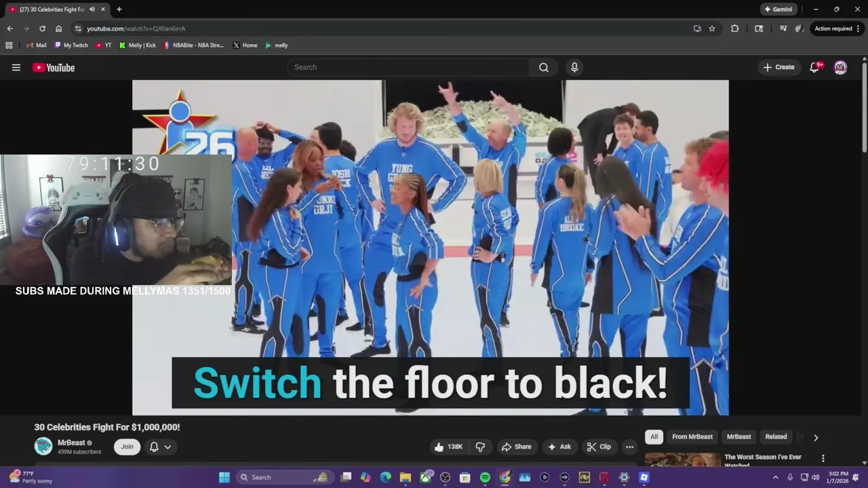Open the YouTube guide hamburger menu

[16, 67]
